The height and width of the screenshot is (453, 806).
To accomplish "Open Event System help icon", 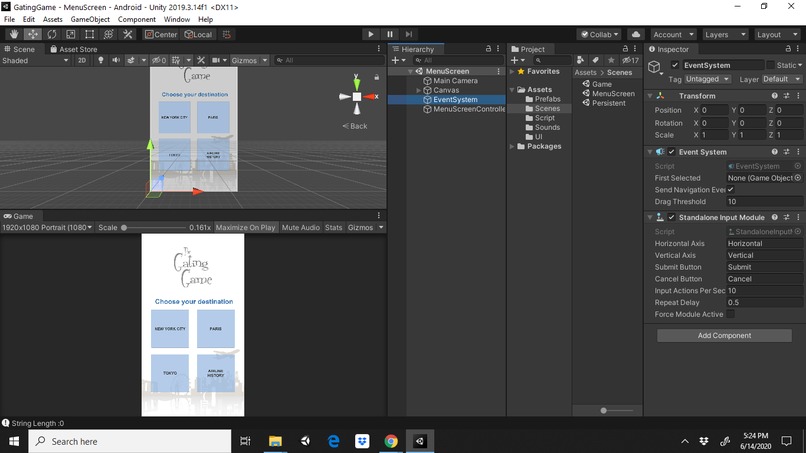I will pos(775,152).
